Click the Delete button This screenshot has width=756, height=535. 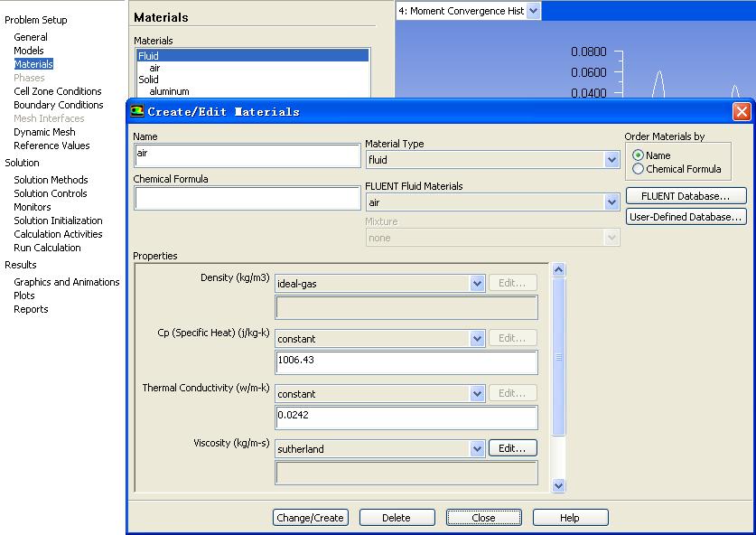397,518
